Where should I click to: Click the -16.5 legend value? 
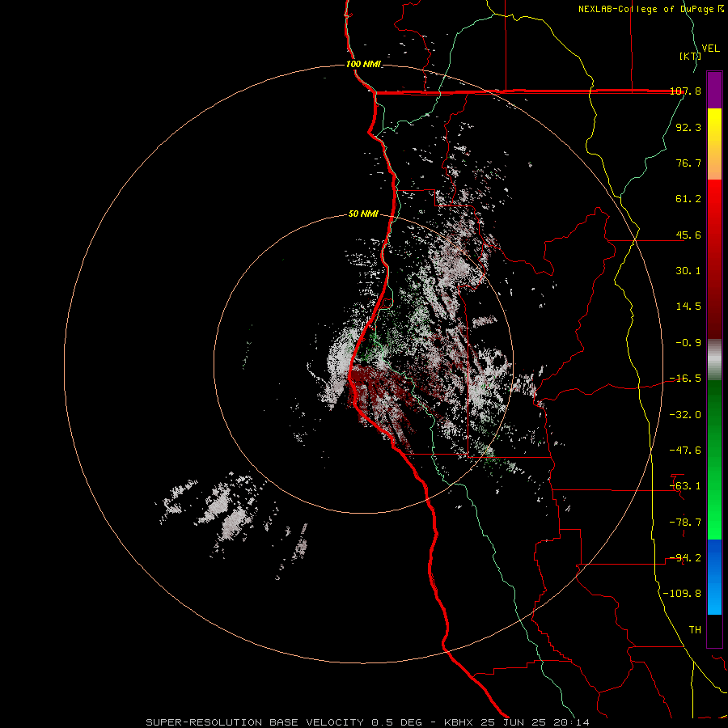coord(685,379)
